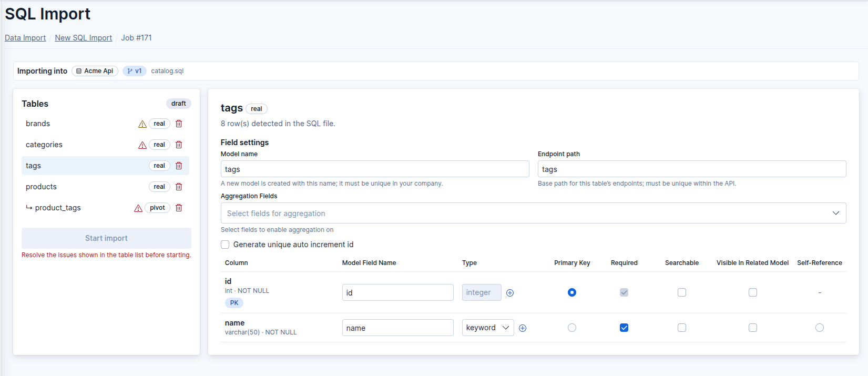This screenshot has width=868, height=376.
Task: Click the database icon in Acme Api badge
Action: point(79,71)
